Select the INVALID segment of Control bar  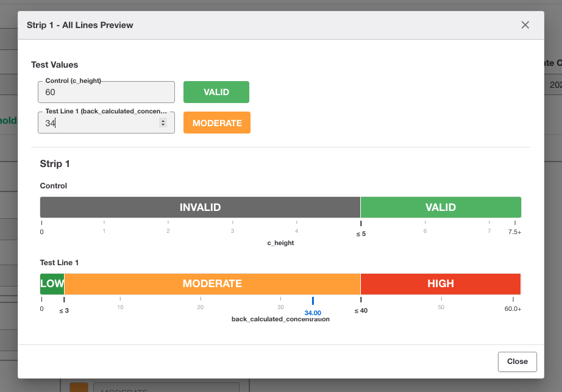pos(200,207)
